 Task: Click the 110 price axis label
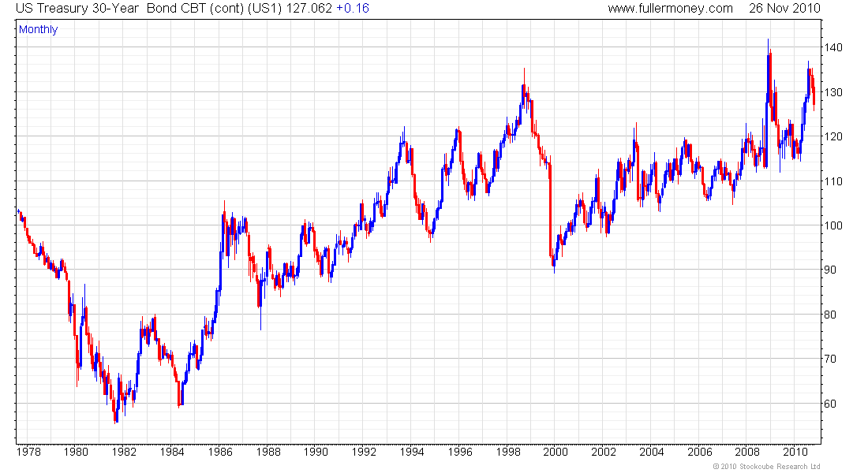[833, 181]
